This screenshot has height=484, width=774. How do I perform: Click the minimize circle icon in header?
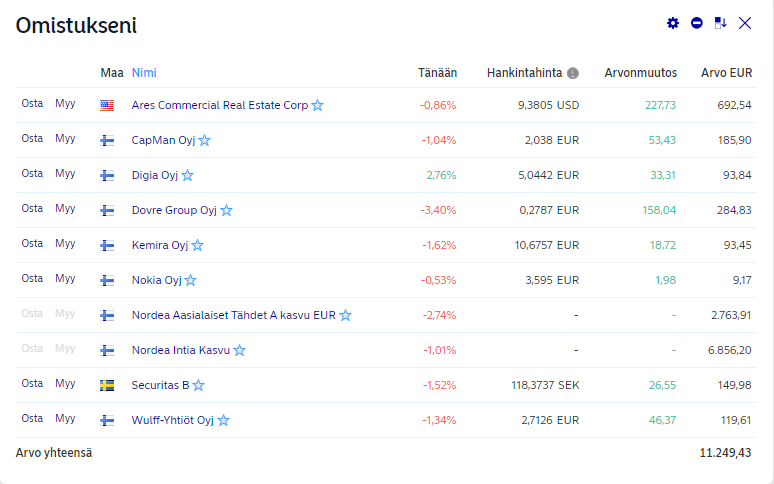[x=697, y=23]
